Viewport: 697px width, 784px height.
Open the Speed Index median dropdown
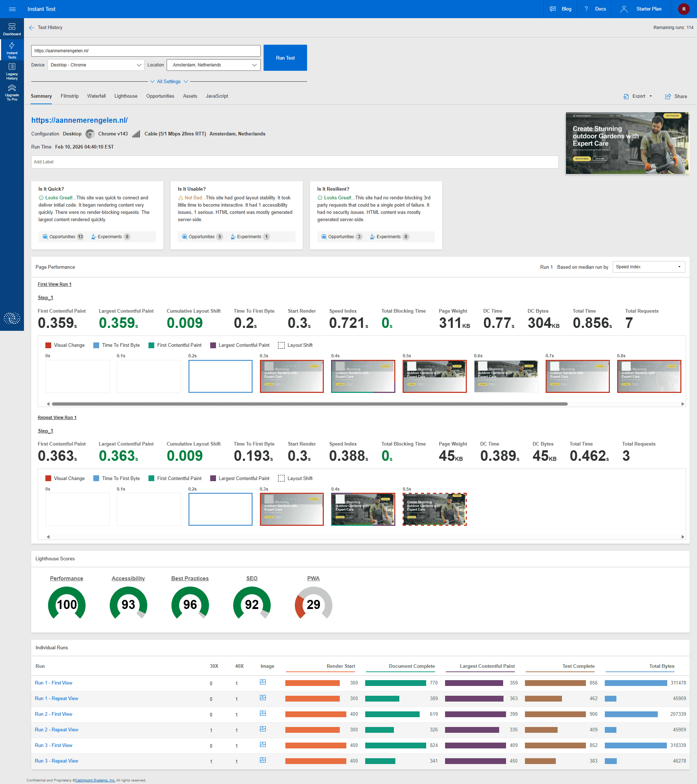[648, 267]
